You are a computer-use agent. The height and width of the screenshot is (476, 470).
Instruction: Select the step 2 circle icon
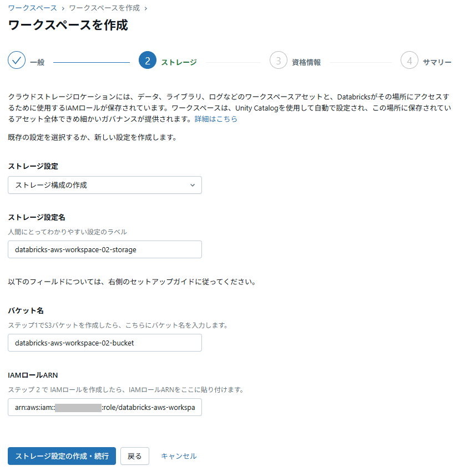[x=148, y=60]
